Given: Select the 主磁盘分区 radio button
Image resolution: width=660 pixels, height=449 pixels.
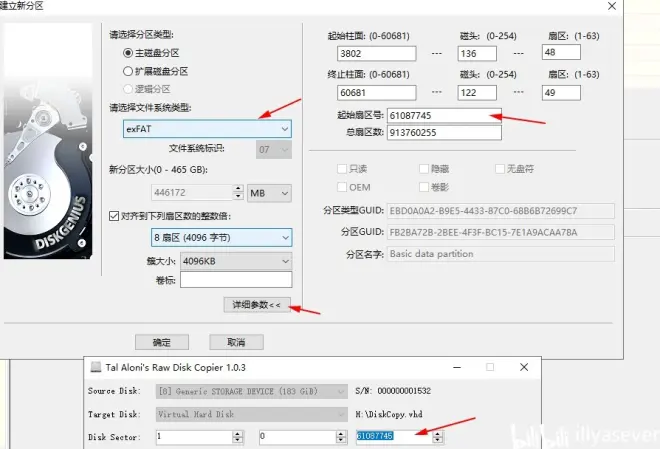Looking at the screenshot, I should click(x=128, y=53).
